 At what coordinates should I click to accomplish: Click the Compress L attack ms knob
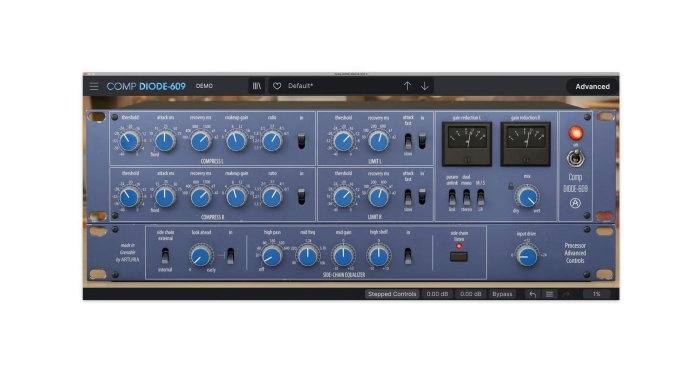tap(165, 142)
